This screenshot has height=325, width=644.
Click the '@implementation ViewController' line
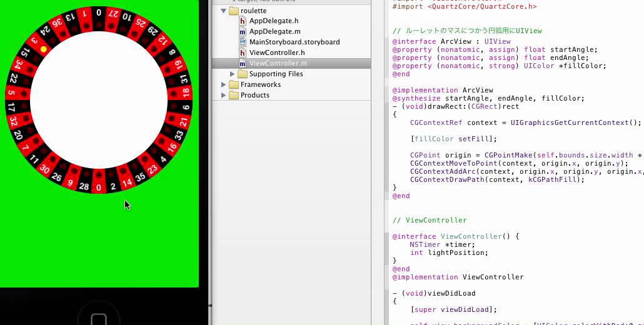pyautogui.click(x=458, y=277)
